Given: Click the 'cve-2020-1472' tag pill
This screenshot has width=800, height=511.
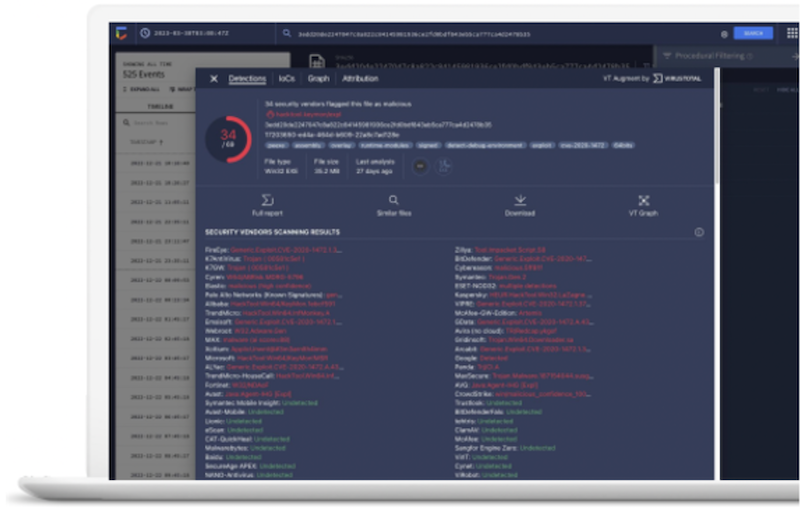Looking at the screenshot, I should 582,145.
